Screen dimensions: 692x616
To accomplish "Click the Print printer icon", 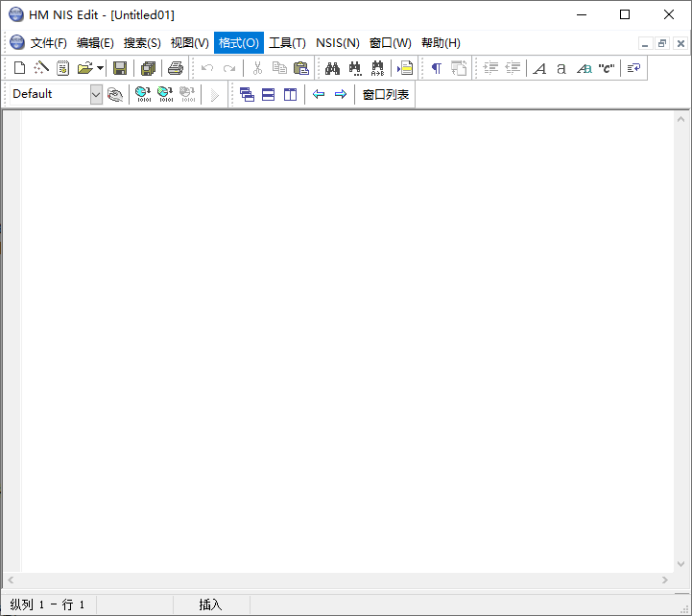I will coord(176,68).
